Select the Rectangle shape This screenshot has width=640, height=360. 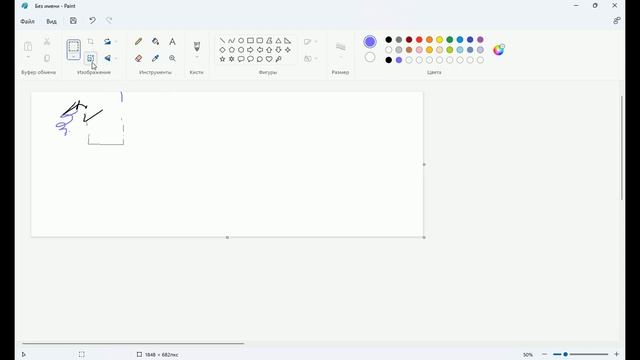click(x=250, y=40)
